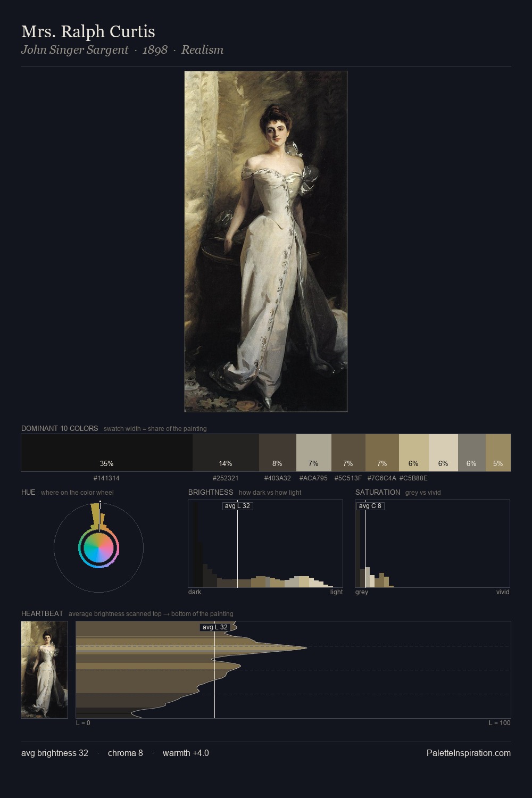The height and width of the screenshot is (798, 532).
Task: Click the Realism style label
Action: pyautogui.click(x=202, y=50)
